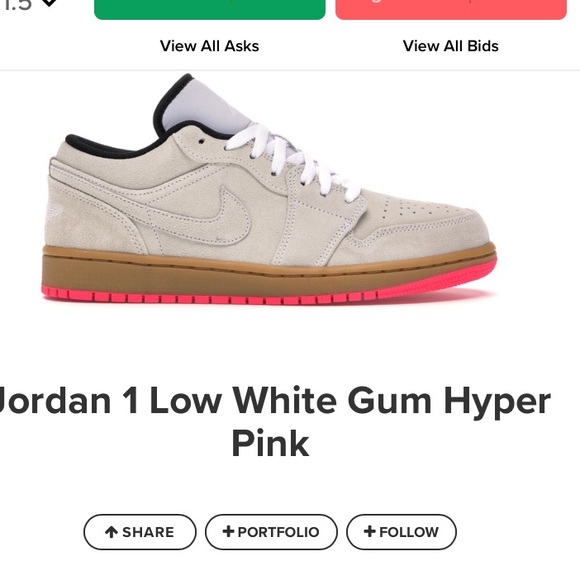This screenshot has width=580, height=580.
Task: Expand the shoe size chevron dropdown
Action: (x=49, y=3)
